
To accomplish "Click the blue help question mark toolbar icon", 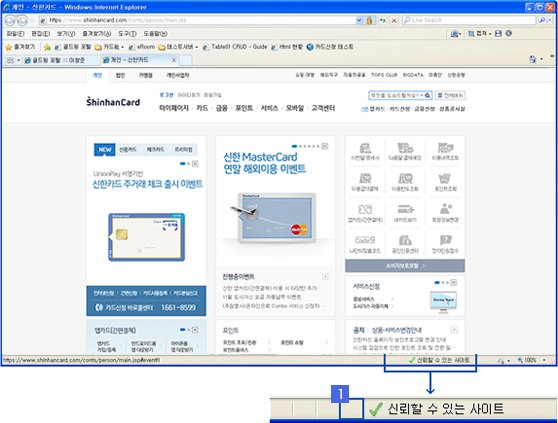I will [x=509, y=33].
